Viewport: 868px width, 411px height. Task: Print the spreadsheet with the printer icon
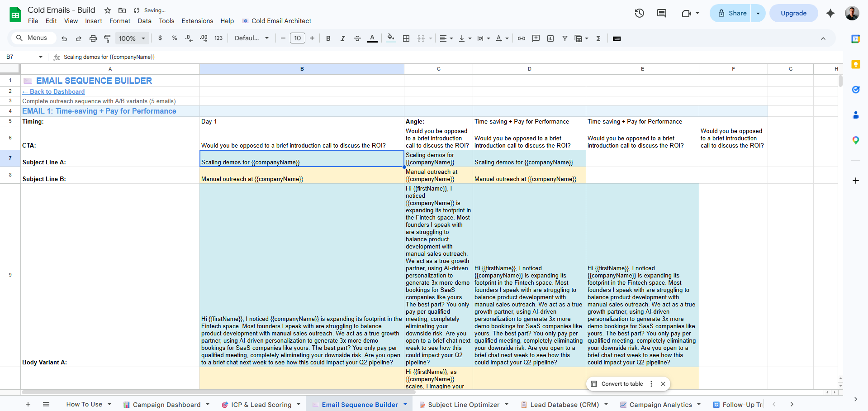[93, 38]
